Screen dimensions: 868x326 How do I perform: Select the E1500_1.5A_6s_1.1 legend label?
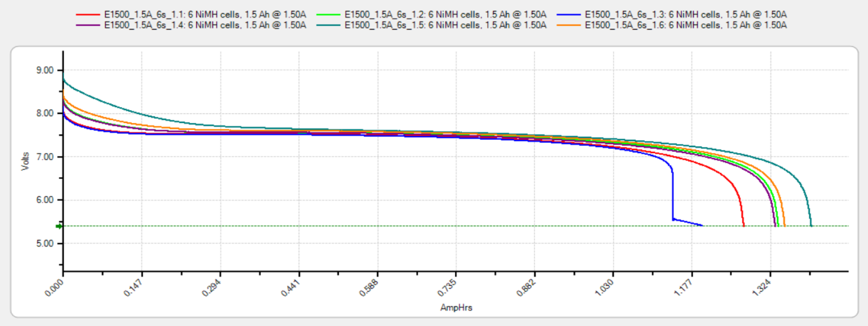[205, 15]
